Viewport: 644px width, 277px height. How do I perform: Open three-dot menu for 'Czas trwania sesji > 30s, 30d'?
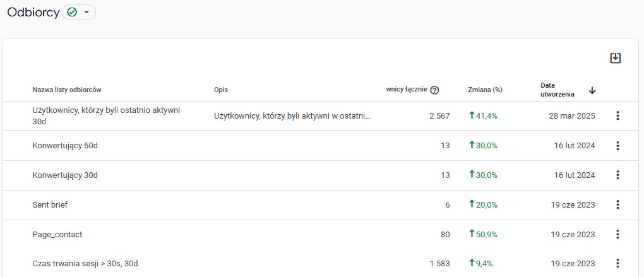617,264
